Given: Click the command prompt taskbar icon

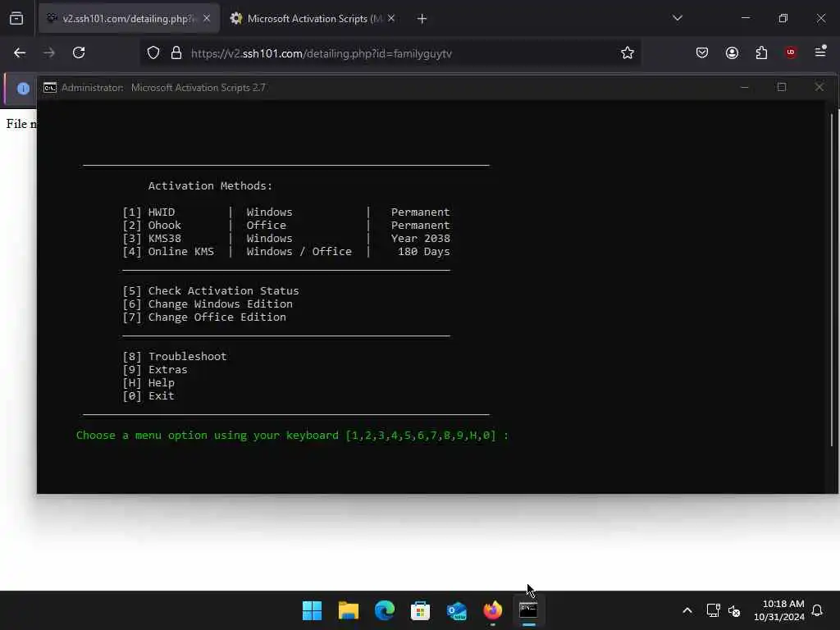Looking at the screenshot, I should 529,610.
